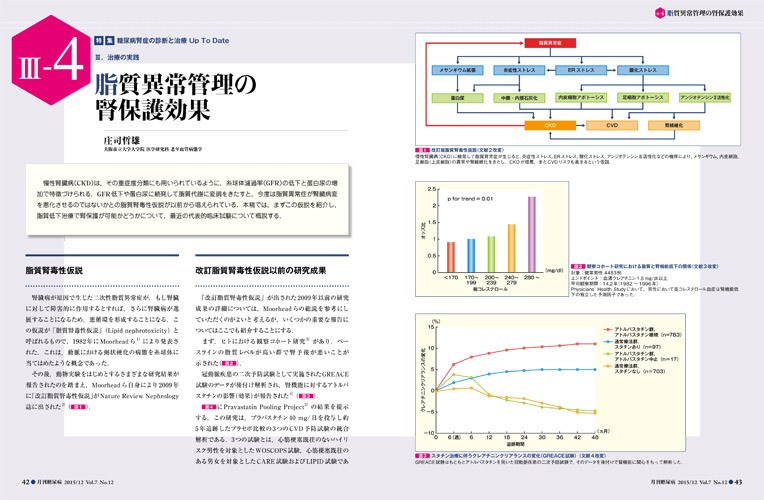Click the green 中膜・内膜石灰化 flowchart box
The width and height of the screenshot is (764, 500).
(519, 98)
